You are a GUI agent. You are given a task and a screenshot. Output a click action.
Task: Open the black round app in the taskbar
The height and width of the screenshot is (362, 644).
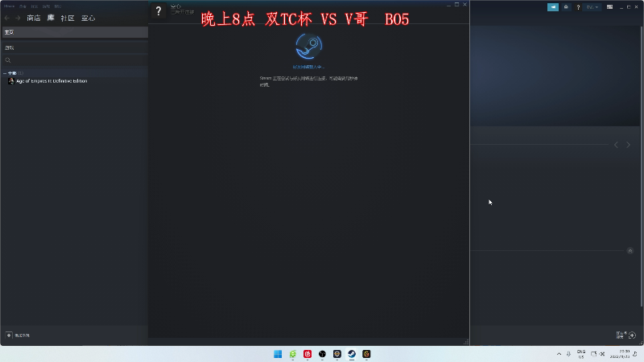click(x=323, y=354)
